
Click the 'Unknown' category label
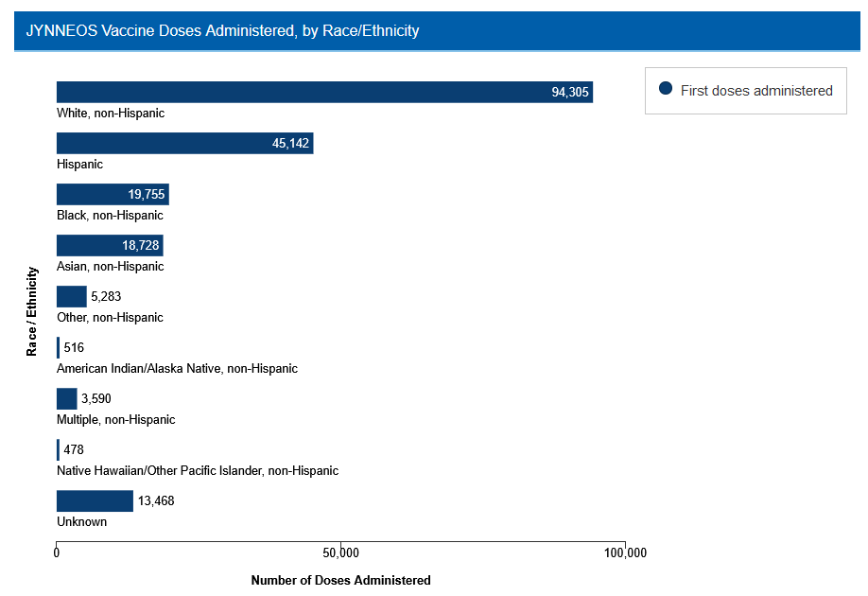[82, 522]
